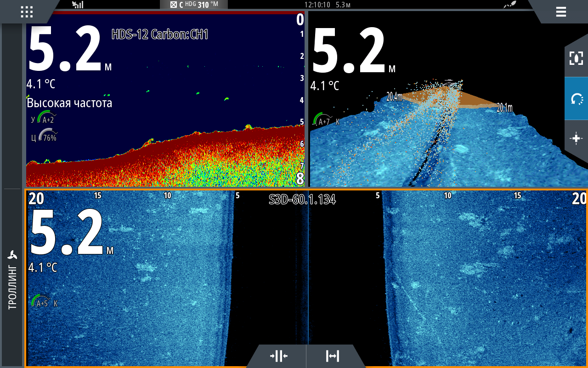This screenshot has height=368, width=588.
Task: Adjust the sonar sensitivity A+2 gauge
Action: coord(46,119)
